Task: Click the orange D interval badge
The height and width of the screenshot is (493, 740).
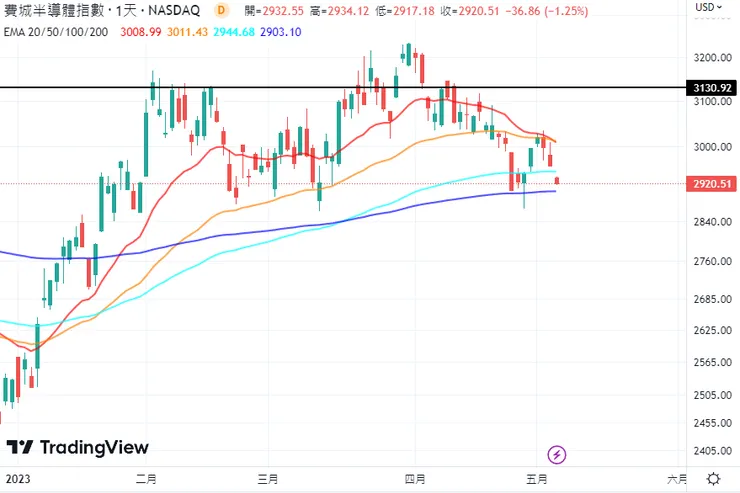Action: tap(221, 10)
